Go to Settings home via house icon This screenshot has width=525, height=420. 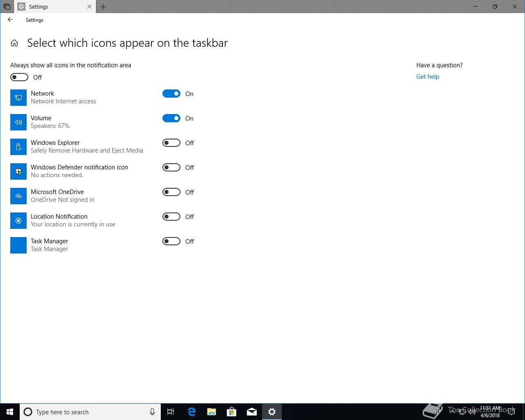[14, 43]
